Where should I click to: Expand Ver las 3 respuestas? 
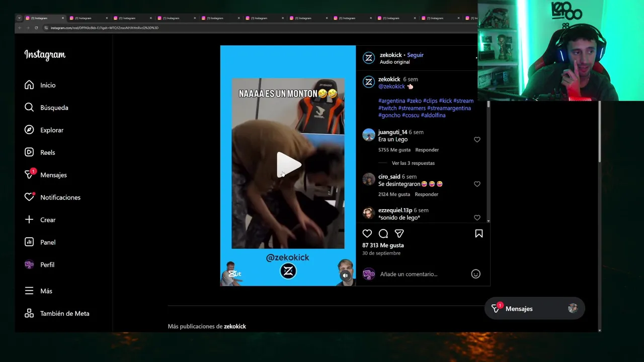point(413,163)
